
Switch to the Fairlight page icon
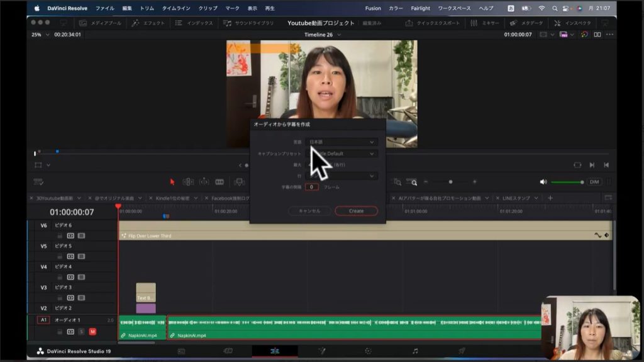click(x=415, y=351)
